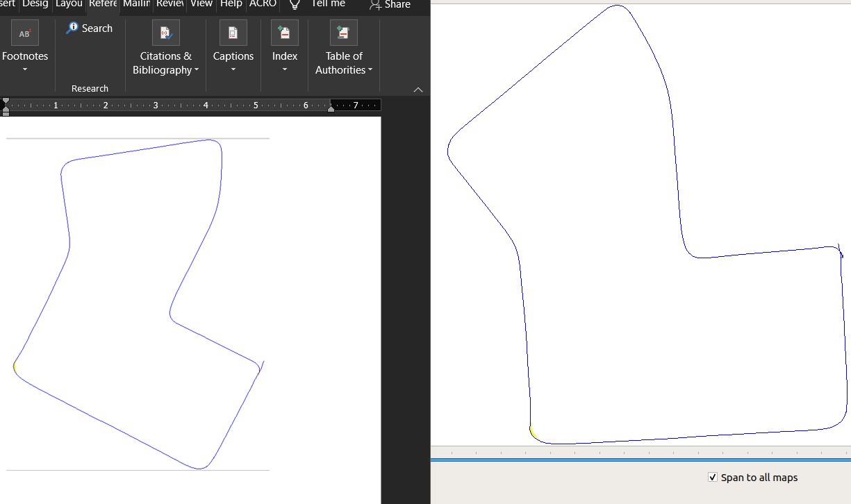This screenshot has height=504, width=851.
Task: Click the Index icon
Action: point(284,33)
